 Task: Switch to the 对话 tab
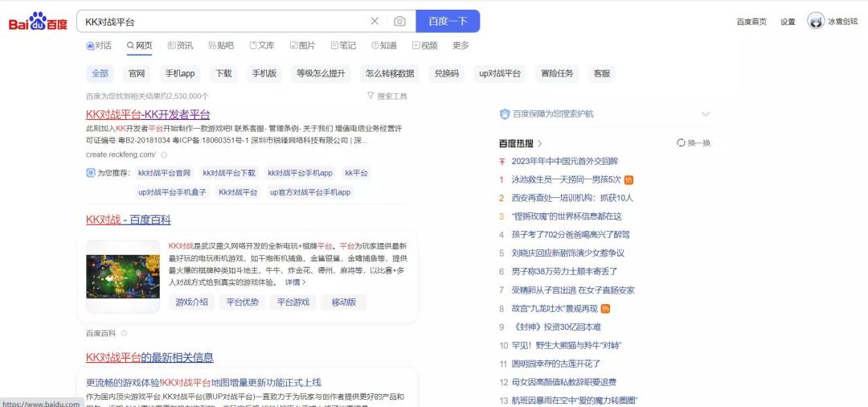coord(99,45)
